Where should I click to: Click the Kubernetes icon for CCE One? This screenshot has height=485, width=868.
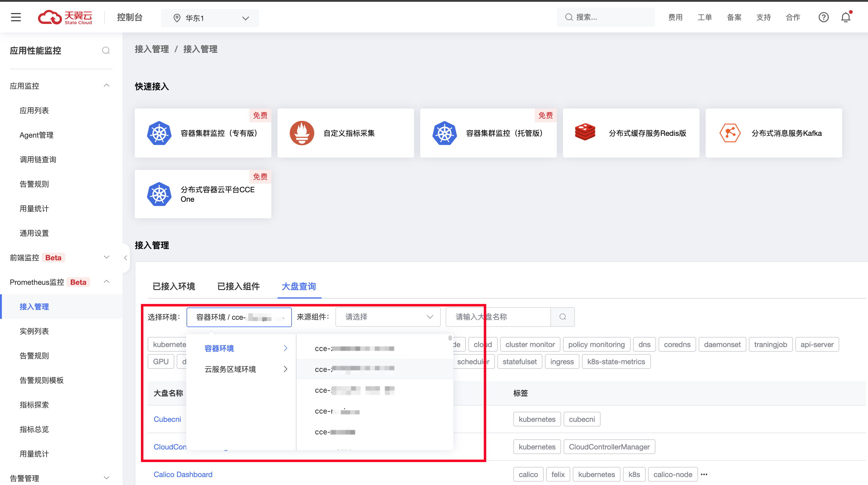pyautogui.click(x=159, y=194)
